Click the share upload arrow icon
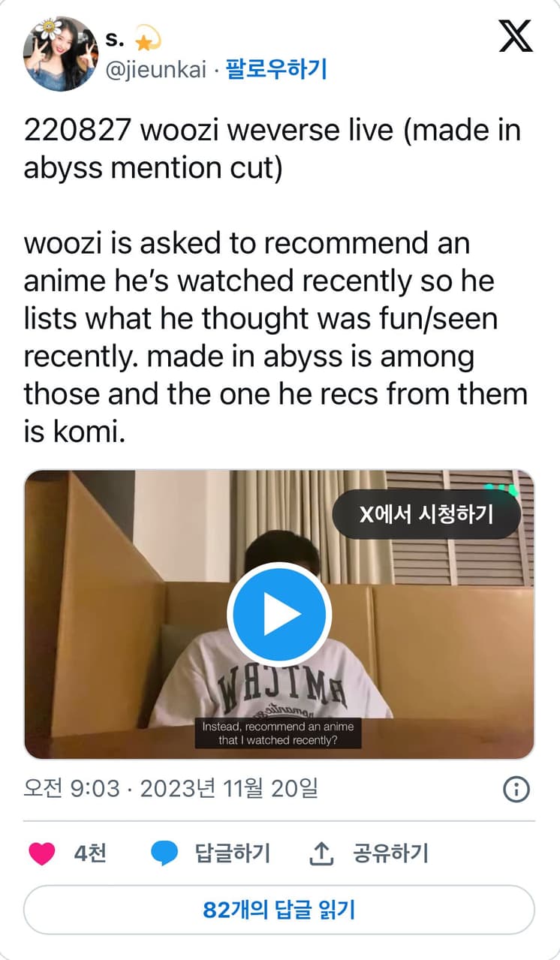The height and width of the screenshot is (960, 560). pos(321,853)
